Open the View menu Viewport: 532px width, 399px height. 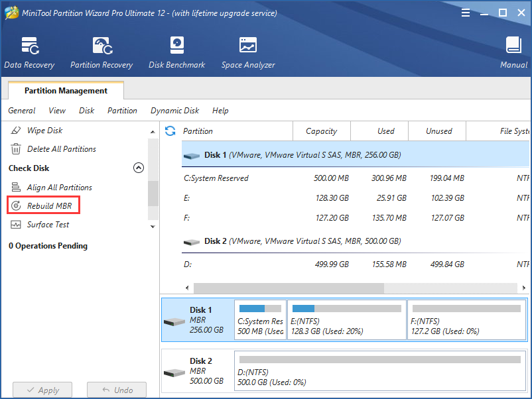(x=57, y=111)
